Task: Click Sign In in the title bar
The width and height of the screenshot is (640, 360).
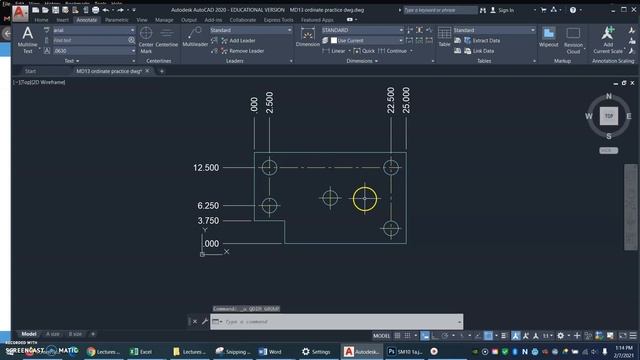Action: 502,10
